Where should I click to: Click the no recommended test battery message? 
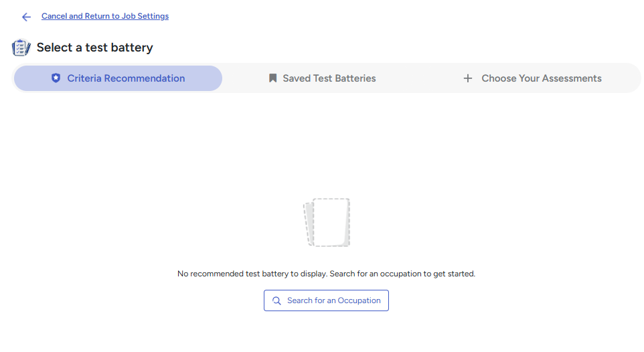[326, 274]
